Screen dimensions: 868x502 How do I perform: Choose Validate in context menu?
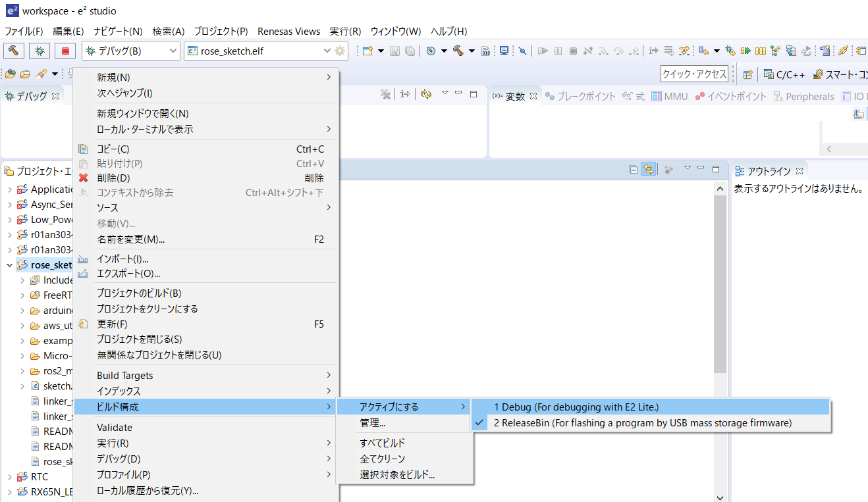205,427
